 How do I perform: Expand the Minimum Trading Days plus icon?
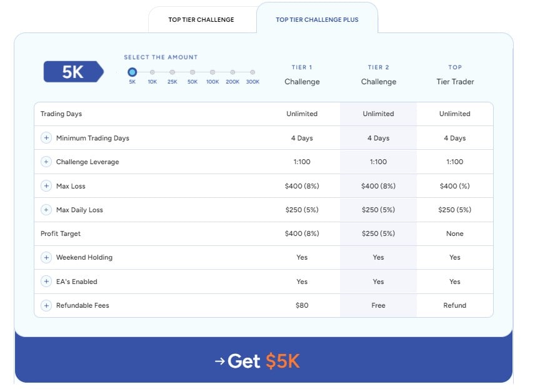tap(46, 138)
